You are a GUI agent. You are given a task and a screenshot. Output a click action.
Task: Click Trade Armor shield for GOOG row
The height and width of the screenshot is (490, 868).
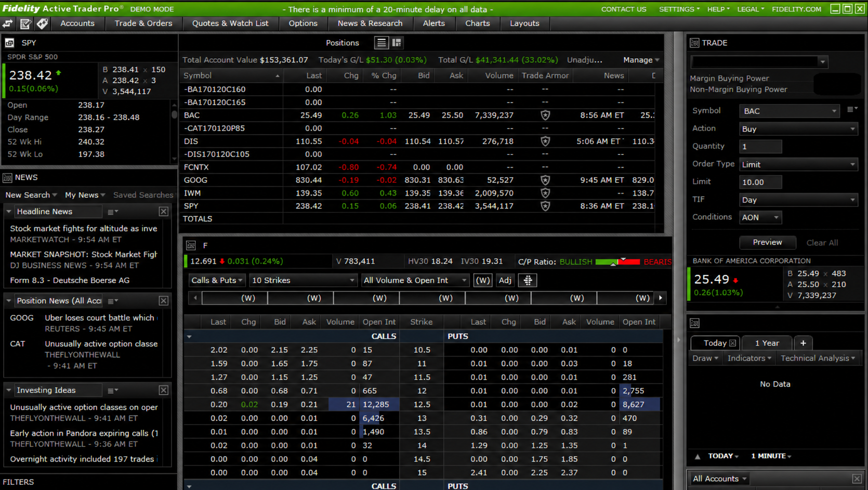(x=545, y=180)
